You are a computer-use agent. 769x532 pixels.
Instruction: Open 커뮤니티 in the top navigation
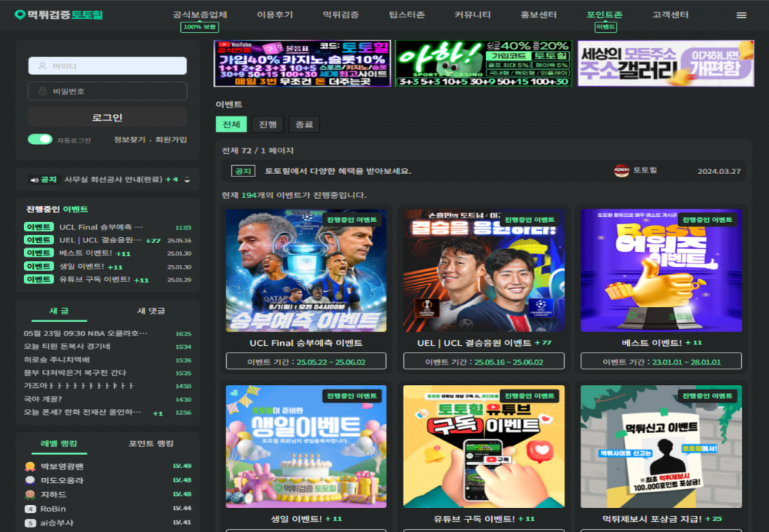[x=472, y=15]
